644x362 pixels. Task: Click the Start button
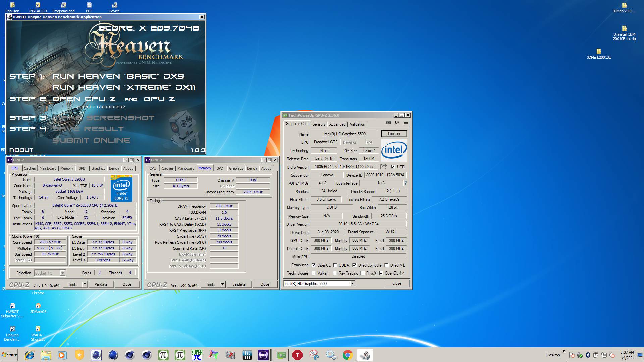pos(9,355)
